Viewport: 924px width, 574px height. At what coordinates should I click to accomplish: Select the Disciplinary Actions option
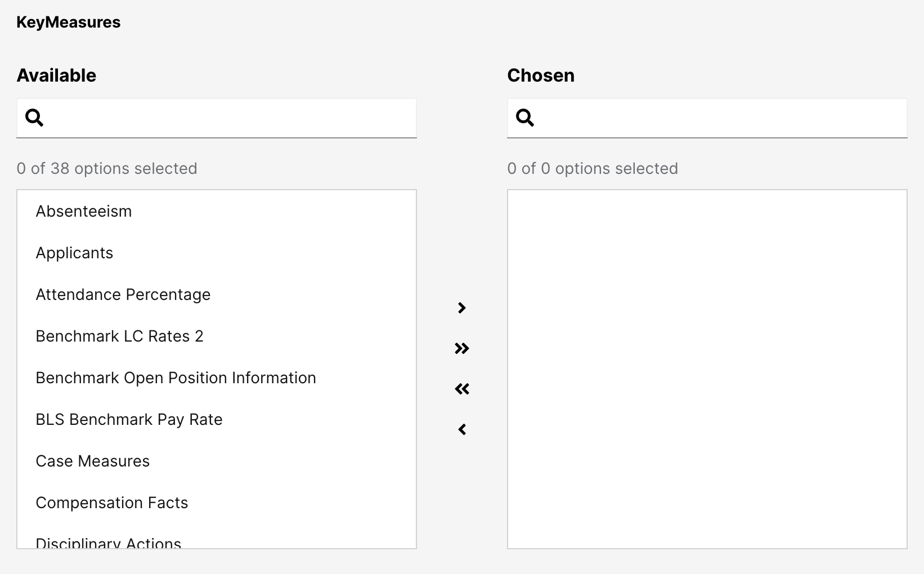click(108, 542)
